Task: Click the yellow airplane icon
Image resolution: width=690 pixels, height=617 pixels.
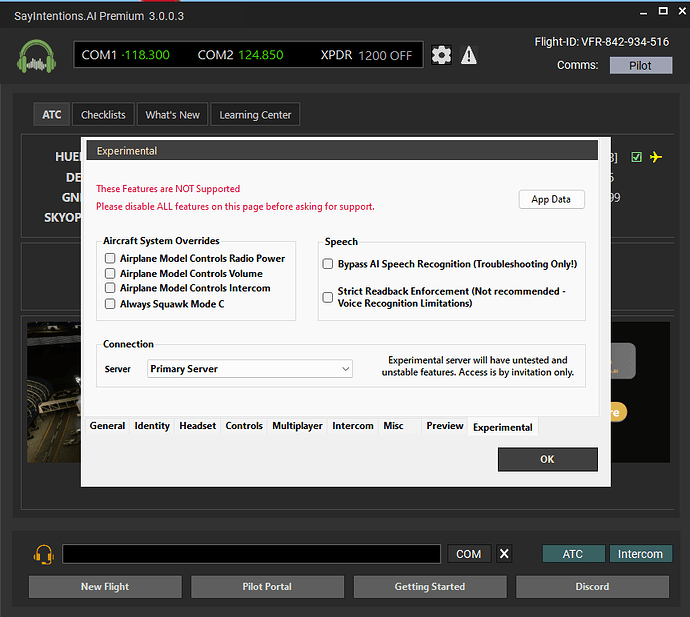Action: 656,157
